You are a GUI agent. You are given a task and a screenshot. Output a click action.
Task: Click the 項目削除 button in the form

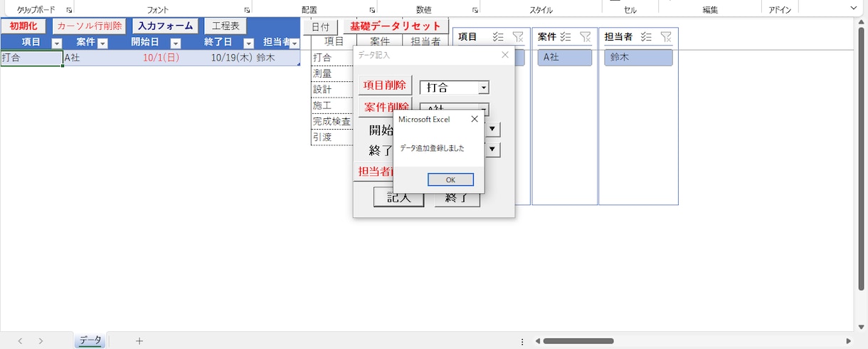[x=385, y=85]
